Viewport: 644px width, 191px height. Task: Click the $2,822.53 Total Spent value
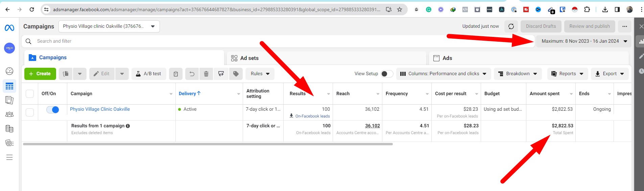pyautogui.click(x=562, y=126)
